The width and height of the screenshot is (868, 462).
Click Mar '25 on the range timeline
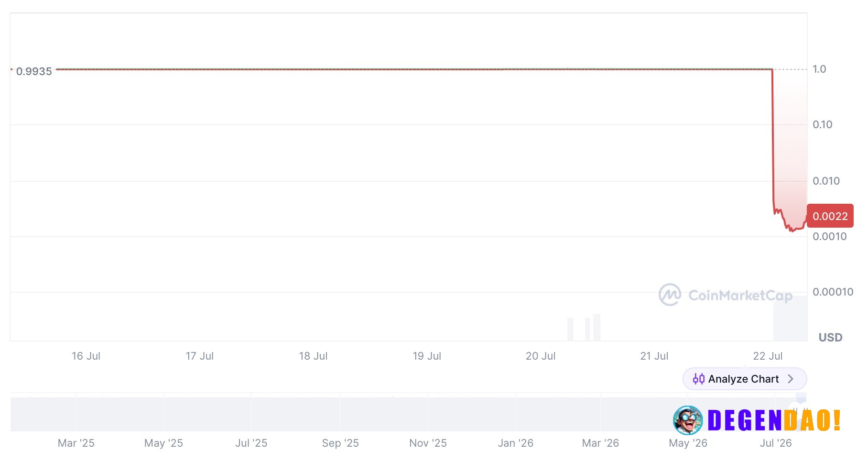(x=76, y=443)
